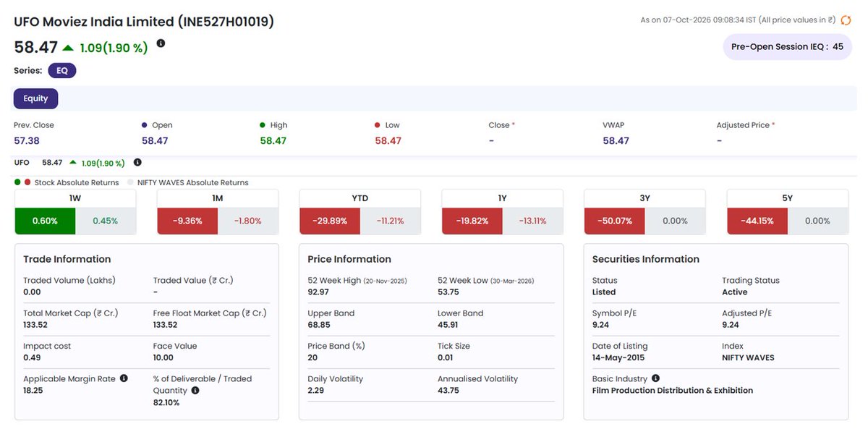Screen dimensions: 868x437
Task: Click the Lower Band value 45.91
Action: click(449, 325)
